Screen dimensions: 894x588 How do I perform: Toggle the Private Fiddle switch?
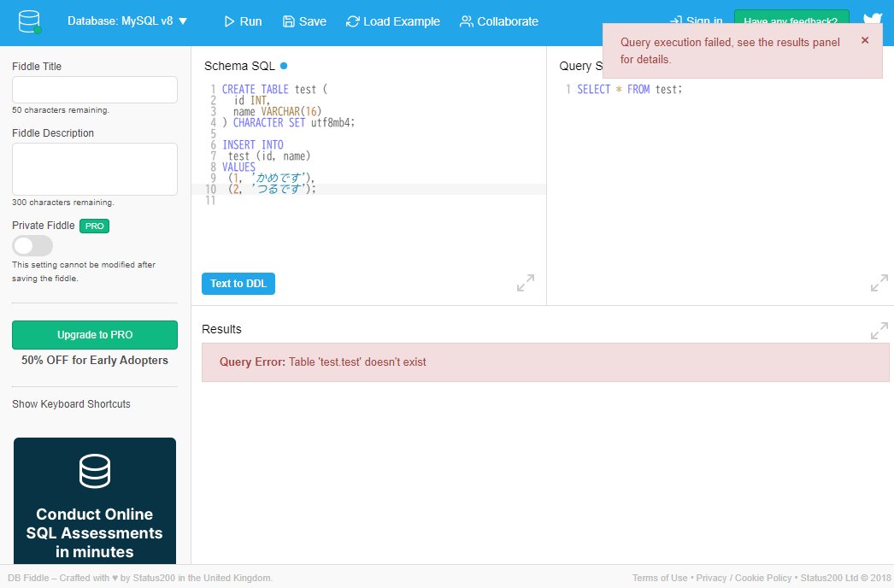pyautogui.click(x=32, y=246)
